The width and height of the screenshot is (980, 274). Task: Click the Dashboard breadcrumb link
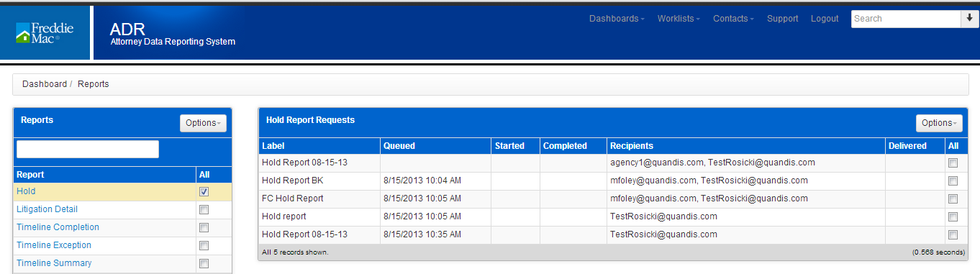click(45, 84)
